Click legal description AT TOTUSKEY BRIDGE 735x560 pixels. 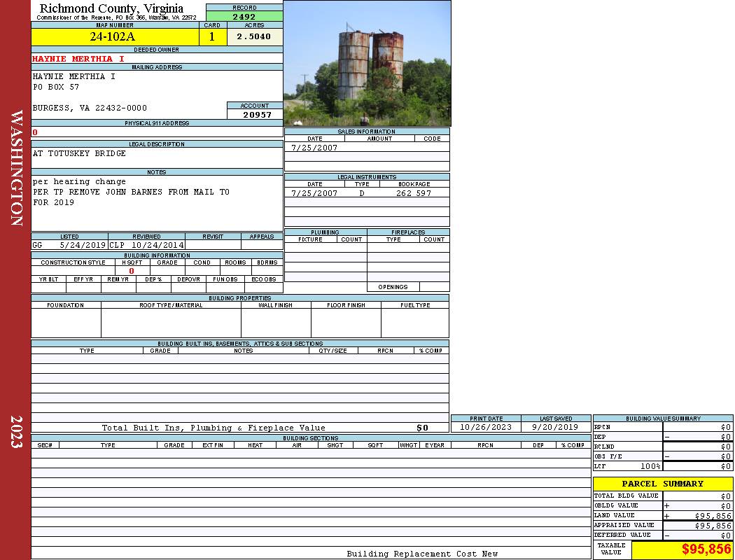click(x=79, y=153)
